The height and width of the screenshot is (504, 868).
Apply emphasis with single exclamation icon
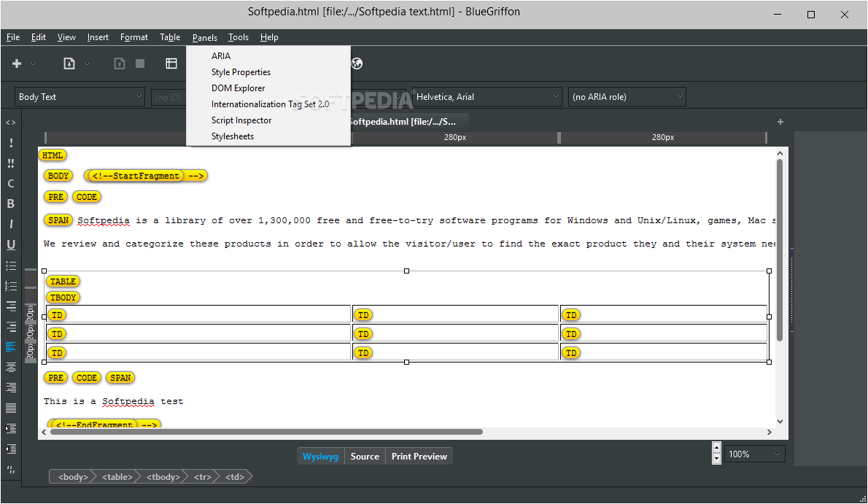(x=10, y=143)
